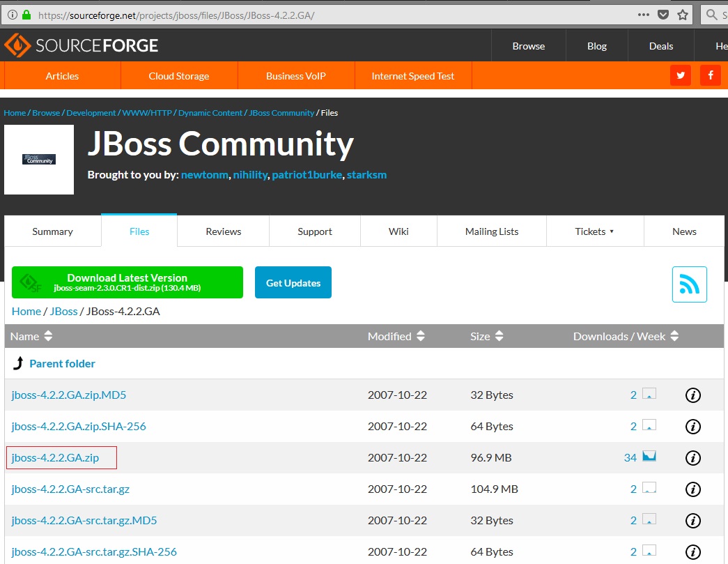Switch to the Reviews tab
This screenshot has height=564, width=728.
tap(224, 231)
